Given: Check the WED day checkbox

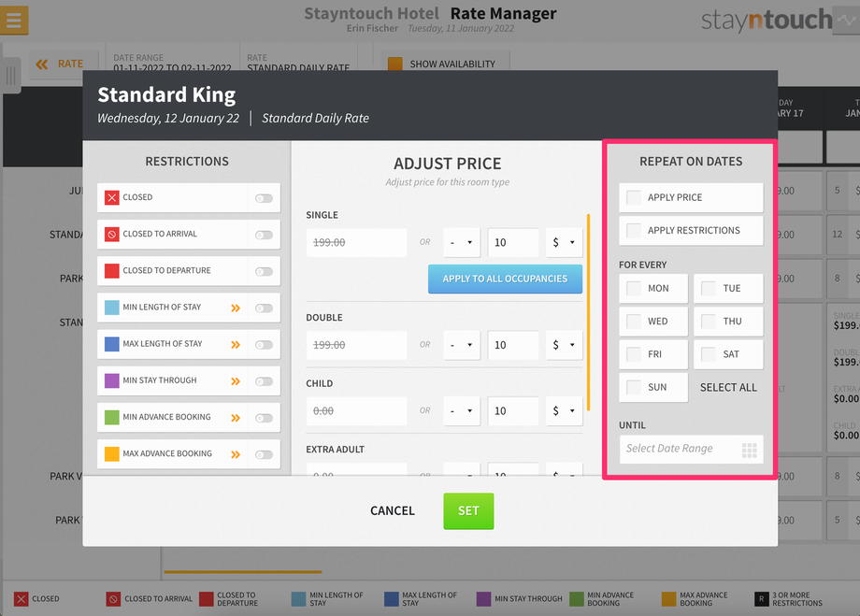Looking at the screenshot, I should click(x=634, y=322).
